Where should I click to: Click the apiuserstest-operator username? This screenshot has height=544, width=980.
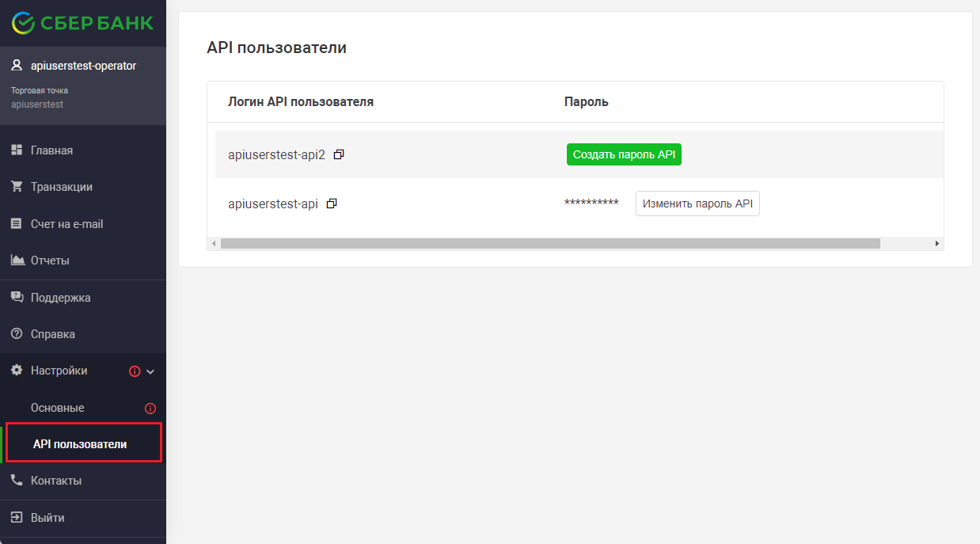pos(84,66)
